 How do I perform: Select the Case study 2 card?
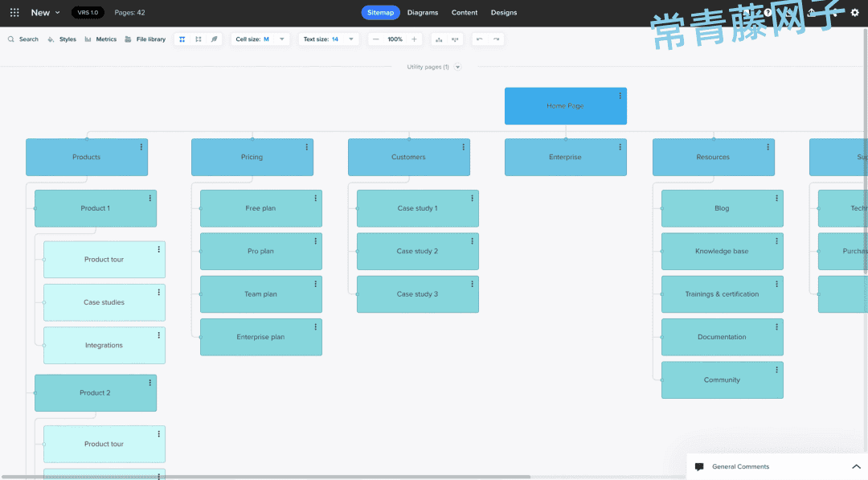[x=418, y=252]
